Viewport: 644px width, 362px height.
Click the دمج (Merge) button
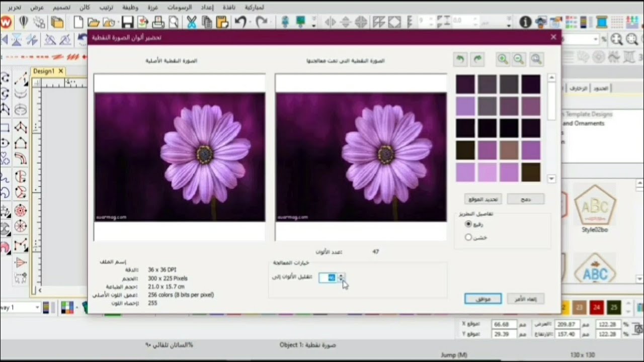coord(526,200)
